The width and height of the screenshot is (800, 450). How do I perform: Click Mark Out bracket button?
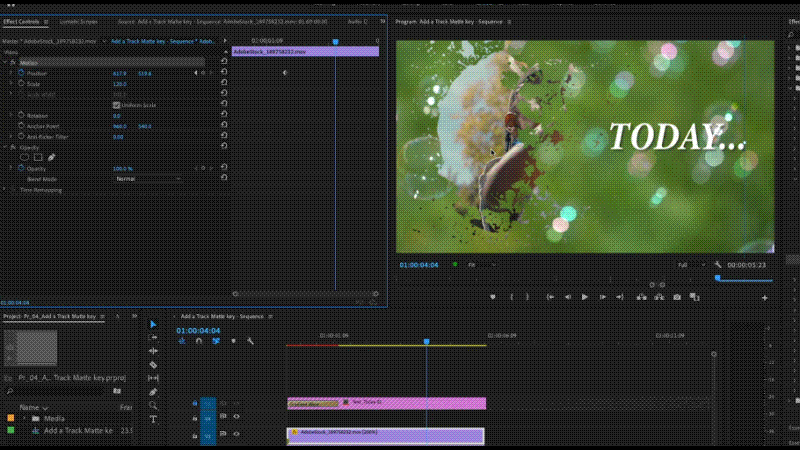click(528, 297)
